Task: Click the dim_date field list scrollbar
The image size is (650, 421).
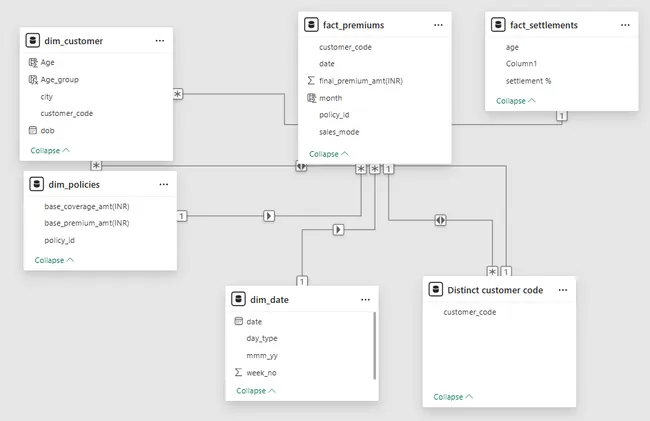Action: click(x=375, y=346)
